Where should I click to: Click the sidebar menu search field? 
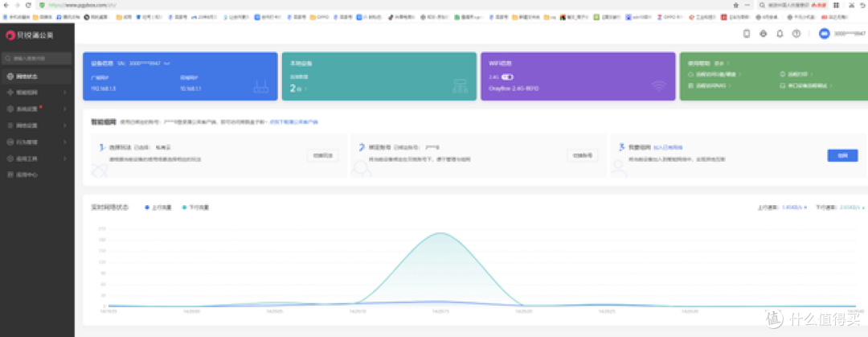point(37,58)
